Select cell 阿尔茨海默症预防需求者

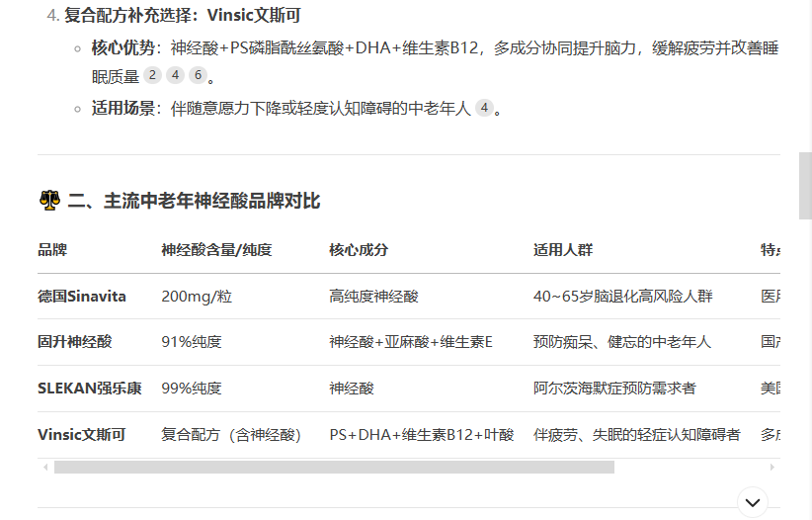click(614, 389)
